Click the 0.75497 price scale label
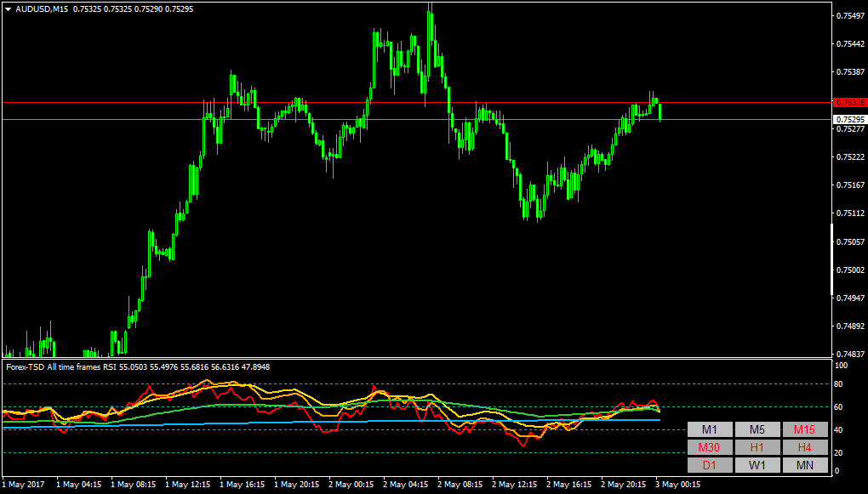Screen dimensions: 868x494 [851, 16]
